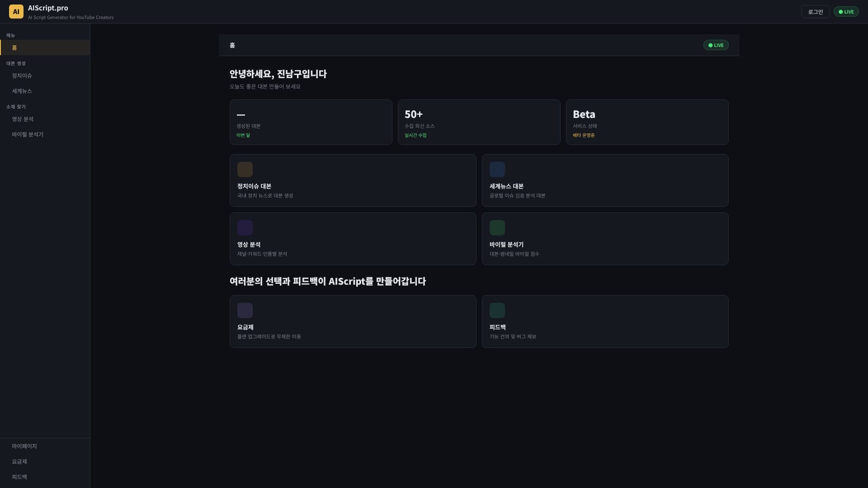
Task: Click the 이번 달 label
Action: click(x=243, y=135)
